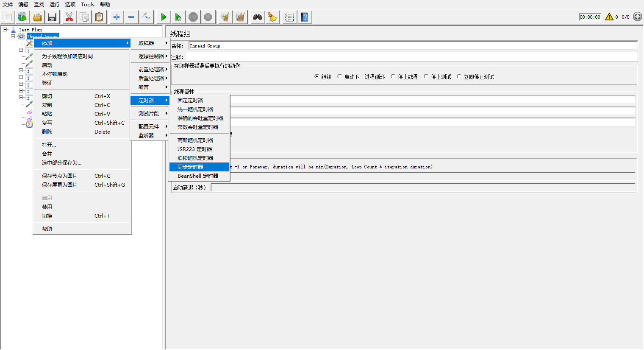Expand the 逻辑控制器 submenu
This screenshot has height=350, width=644.
[x=150, y=56]
